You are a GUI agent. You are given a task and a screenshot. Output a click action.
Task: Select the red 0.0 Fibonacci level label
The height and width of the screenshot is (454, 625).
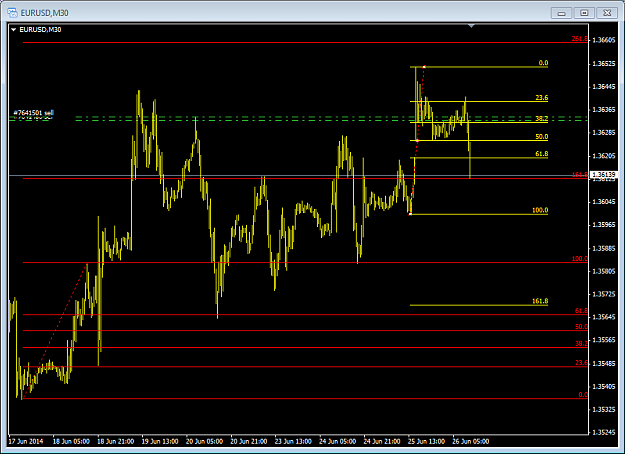[583, 395]
